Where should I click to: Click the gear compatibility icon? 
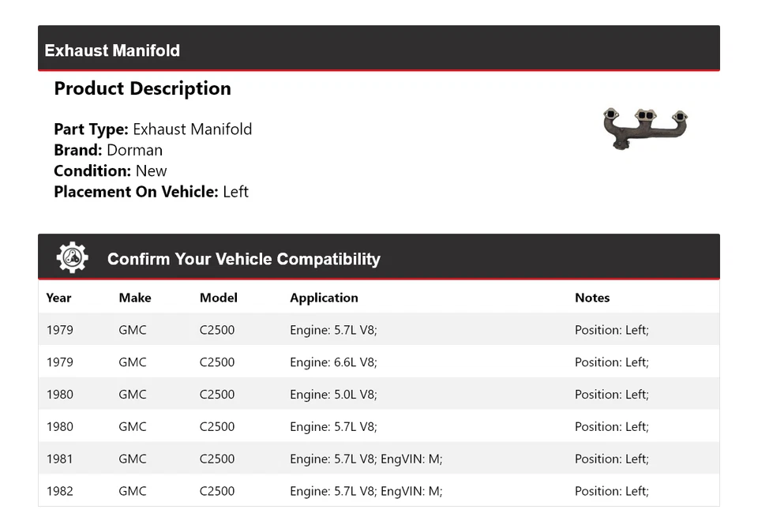point(72,258)
